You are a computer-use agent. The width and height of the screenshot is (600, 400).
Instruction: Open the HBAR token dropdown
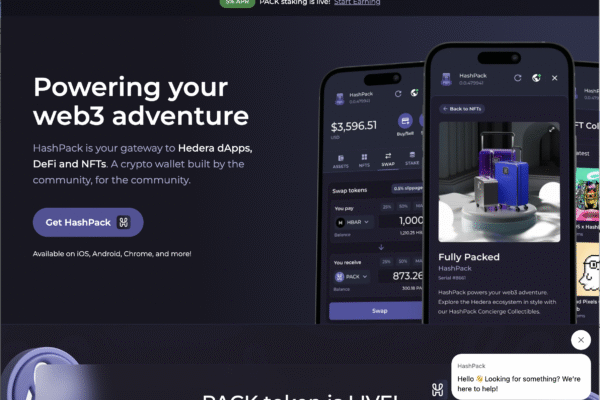click(x=352, y=222)
